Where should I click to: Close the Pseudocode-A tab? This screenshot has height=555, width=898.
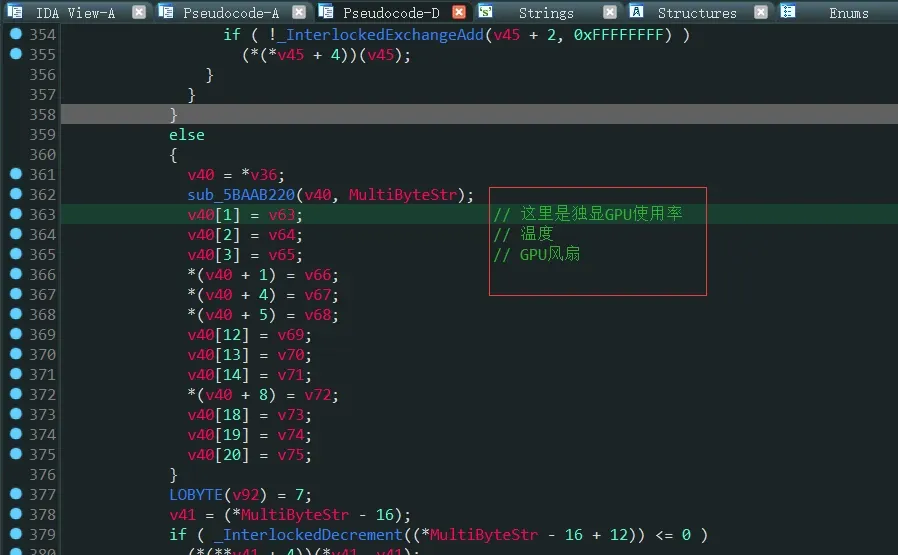pos(299,12)
